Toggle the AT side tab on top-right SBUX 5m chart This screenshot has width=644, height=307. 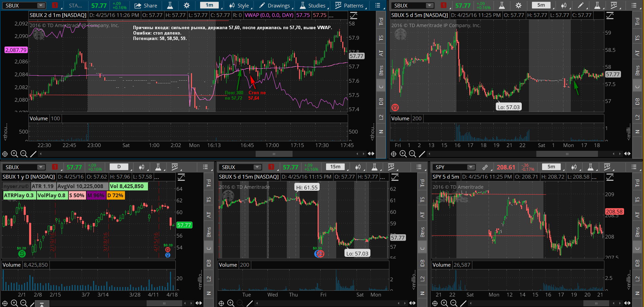(637, 54)
